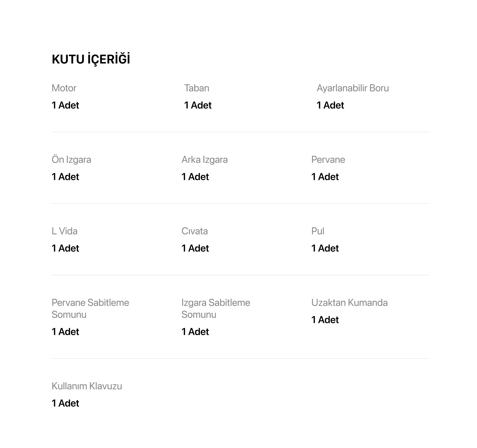Click the Pervane label
Viewport: 477px width, 448px height.
click(x=328, y=159)
